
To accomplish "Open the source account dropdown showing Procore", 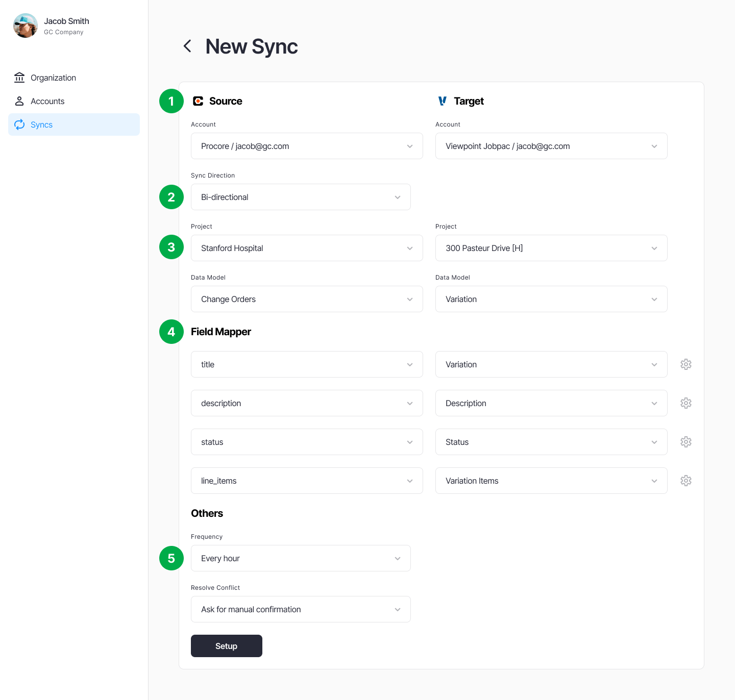I will click(307, 146).
